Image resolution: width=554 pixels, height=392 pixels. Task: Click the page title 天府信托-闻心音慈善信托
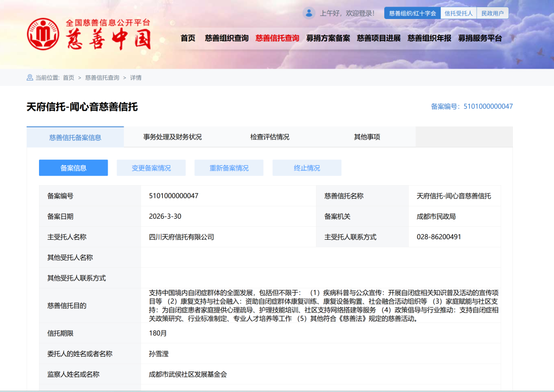pyautogui.click(x=82, y=107)
